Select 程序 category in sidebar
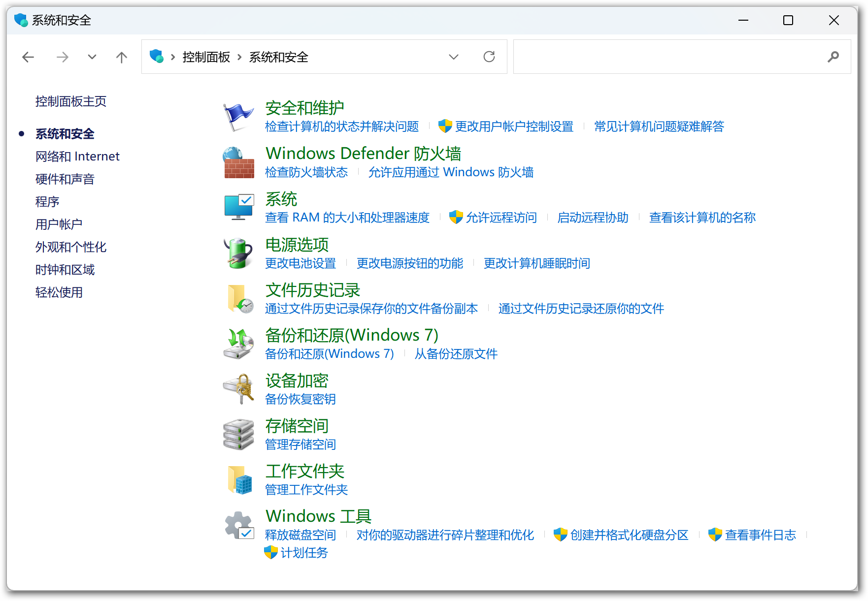 (x=47, y=202)
